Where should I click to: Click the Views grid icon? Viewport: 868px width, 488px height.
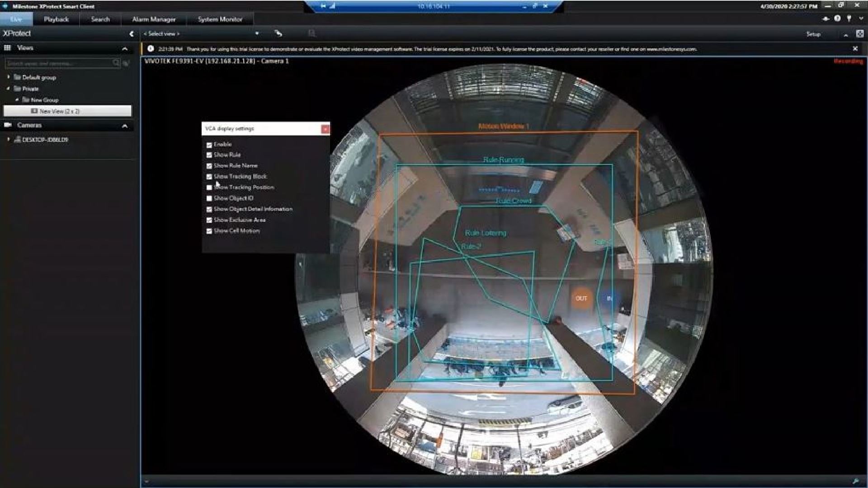pos(7,48)
